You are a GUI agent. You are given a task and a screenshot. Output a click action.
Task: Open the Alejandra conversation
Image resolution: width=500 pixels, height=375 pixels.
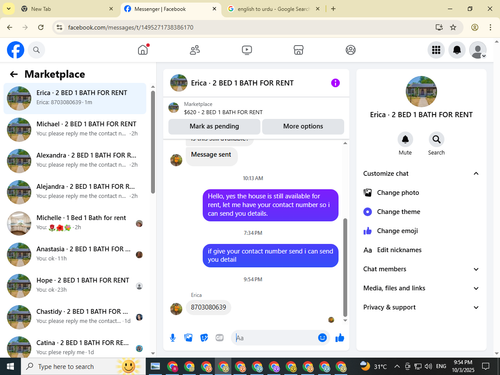coord(75,192)
